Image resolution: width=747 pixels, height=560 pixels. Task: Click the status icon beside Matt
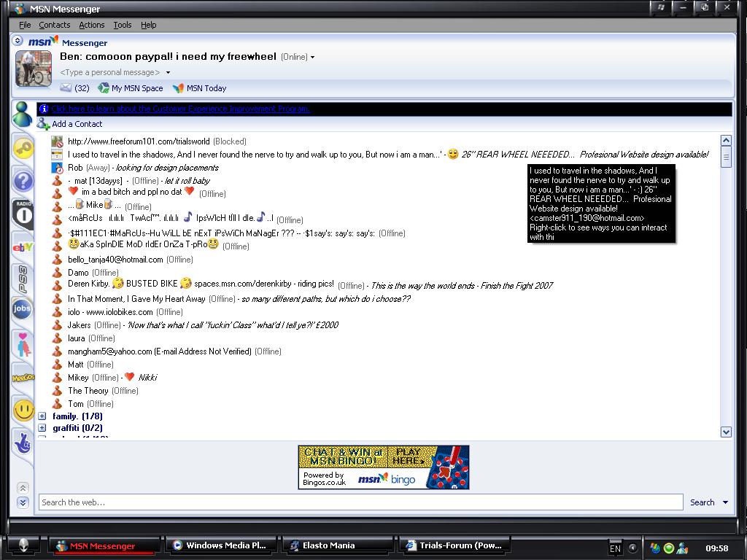coord(57,365)
